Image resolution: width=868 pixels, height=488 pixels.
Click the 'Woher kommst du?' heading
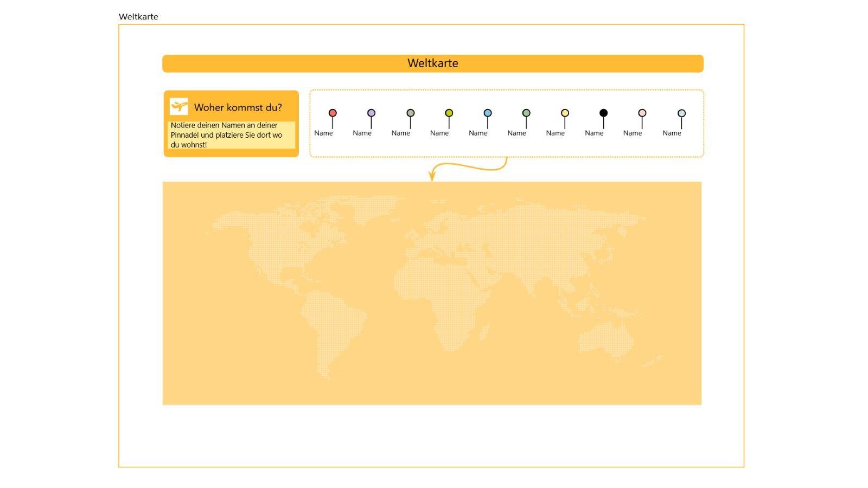238,107
